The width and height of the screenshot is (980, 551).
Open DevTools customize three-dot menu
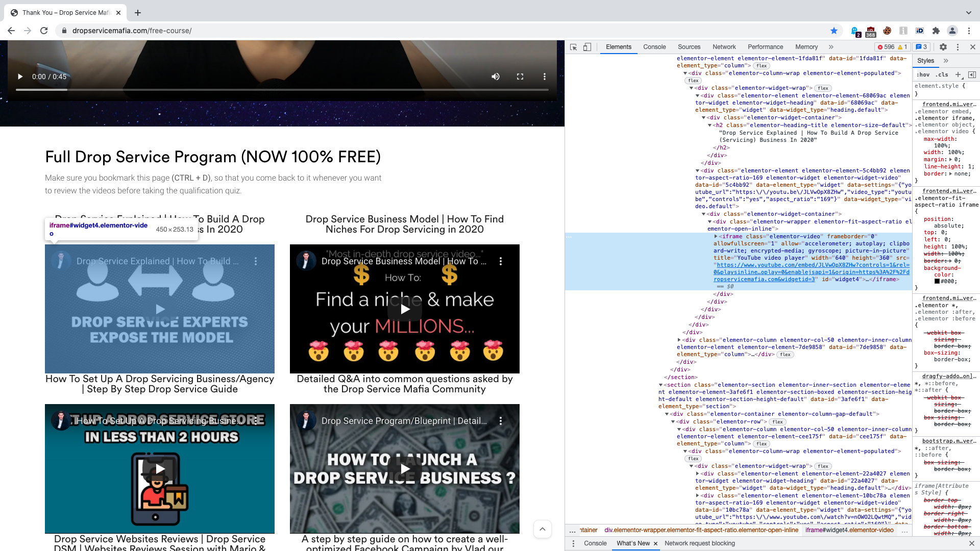(958, 47)
